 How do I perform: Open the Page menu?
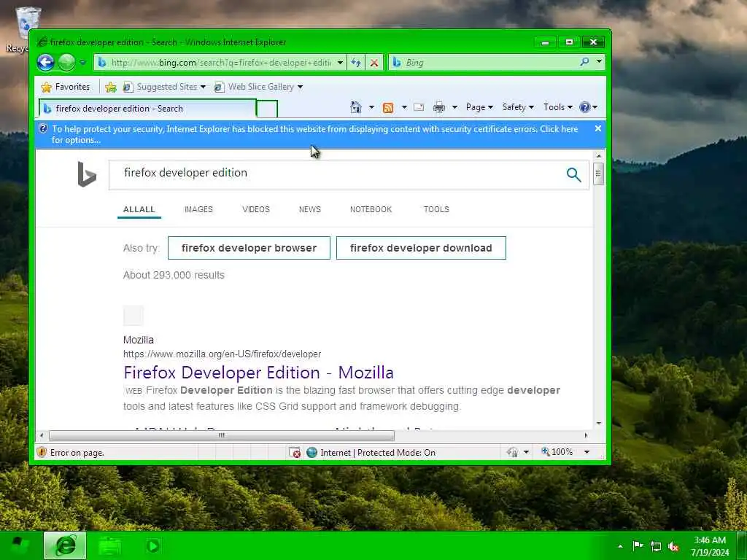[479, 107]
